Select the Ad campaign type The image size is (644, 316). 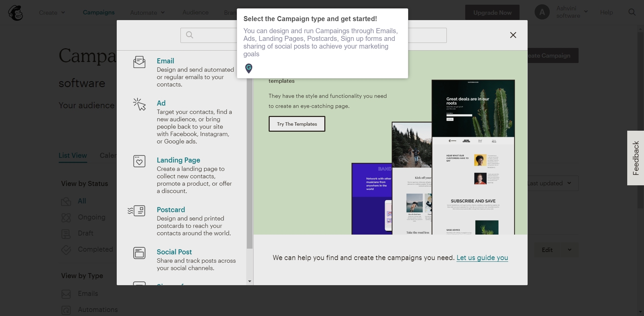tap(161, 103)
